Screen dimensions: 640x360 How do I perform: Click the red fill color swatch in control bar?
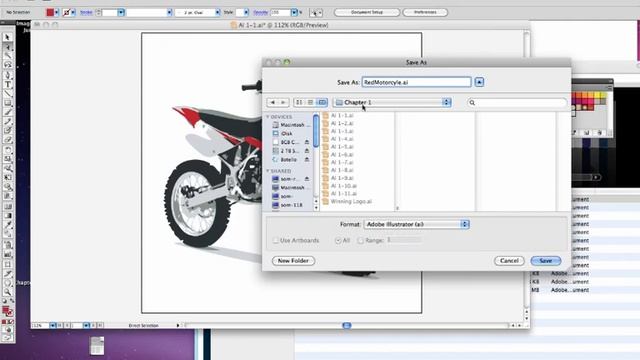50,13
